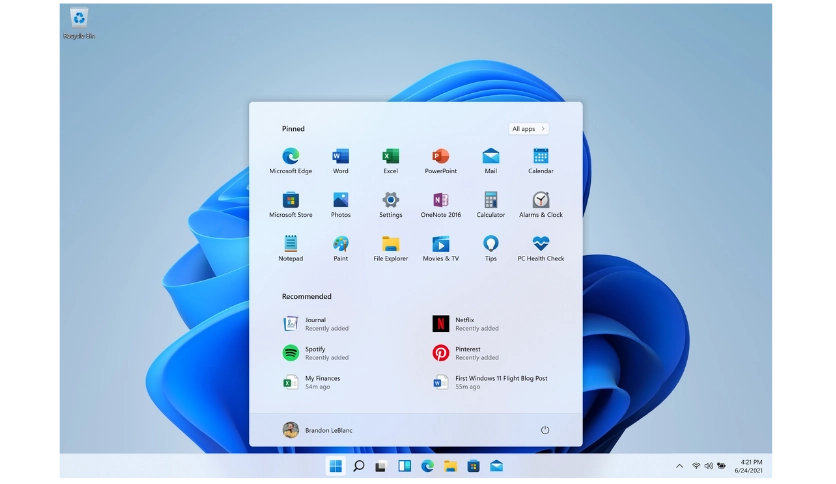Screen dimensions: 836x484
Task: Open the Recycle Bin on desktop
Action: tap(79, 19)
